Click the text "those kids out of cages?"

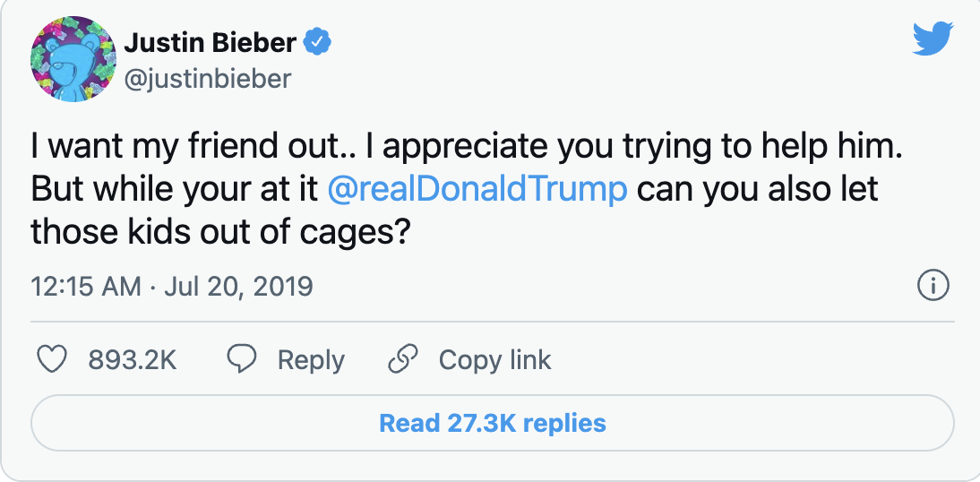tap(220, 232)
